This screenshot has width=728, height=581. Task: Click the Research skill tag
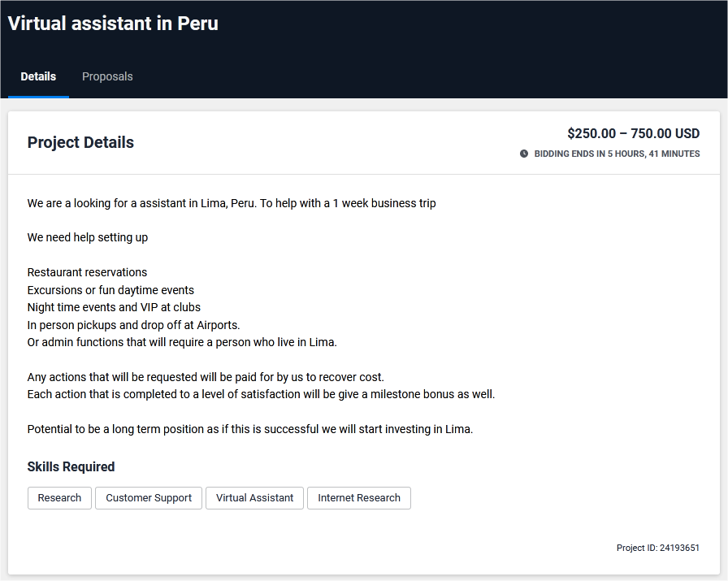58,497
